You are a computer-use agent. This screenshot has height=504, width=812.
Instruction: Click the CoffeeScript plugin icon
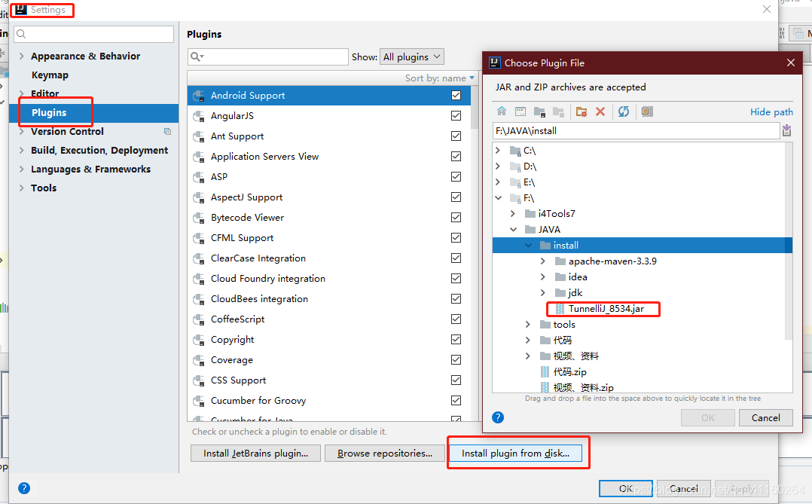[x=198, y=319]
